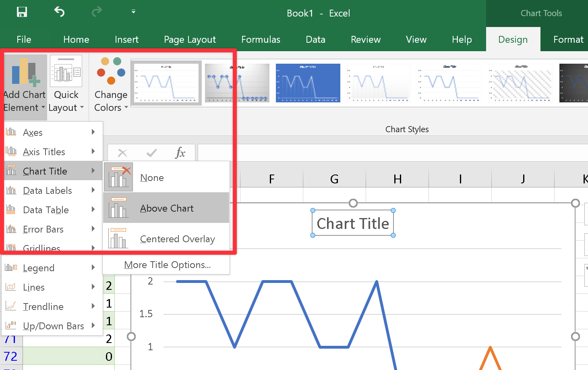Open the Data Table submenu
The height and width of the screenshot is (370, 588).
point(52,210)
